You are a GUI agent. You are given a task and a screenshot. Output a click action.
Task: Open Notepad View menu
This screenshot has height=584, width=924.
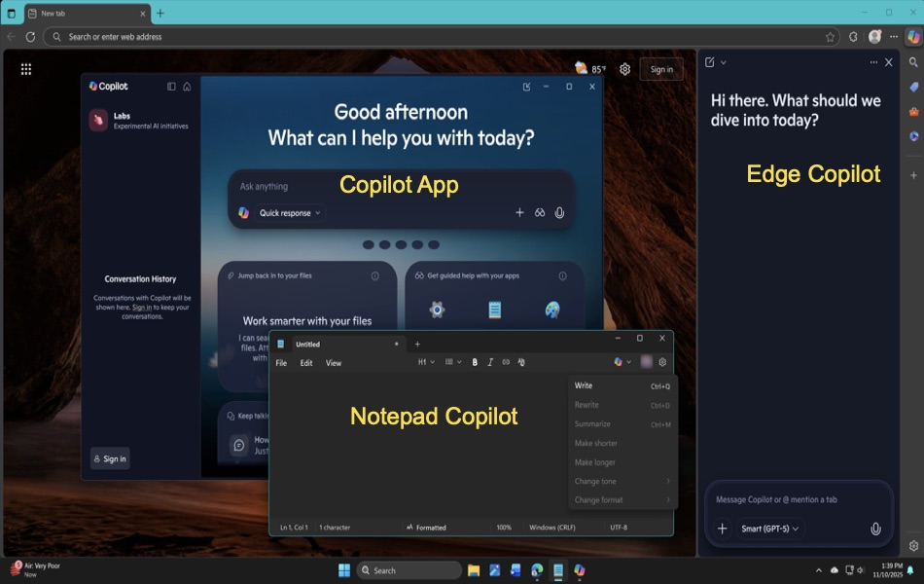pyautogui.click(x=334, y=363)
